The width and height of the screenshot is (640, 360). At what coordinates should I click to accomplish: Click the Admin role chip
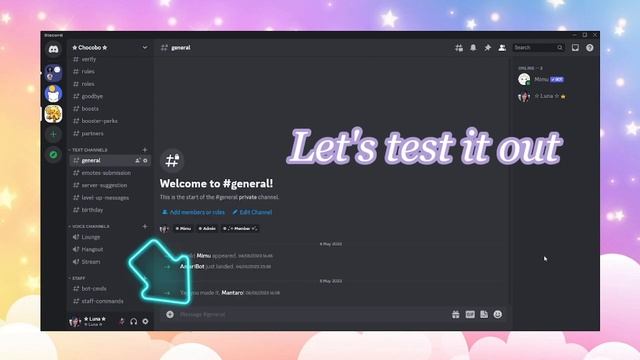click(207, 229)
